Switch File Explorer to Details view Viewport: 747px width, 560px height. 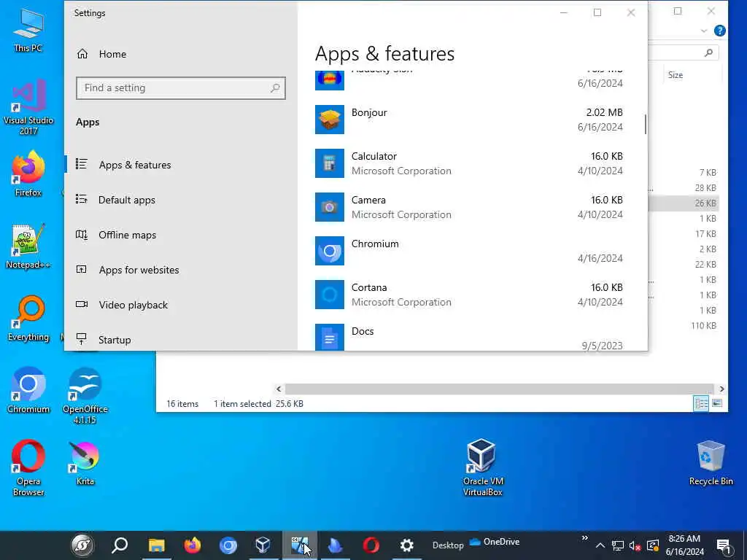click(x=701, y=403)
